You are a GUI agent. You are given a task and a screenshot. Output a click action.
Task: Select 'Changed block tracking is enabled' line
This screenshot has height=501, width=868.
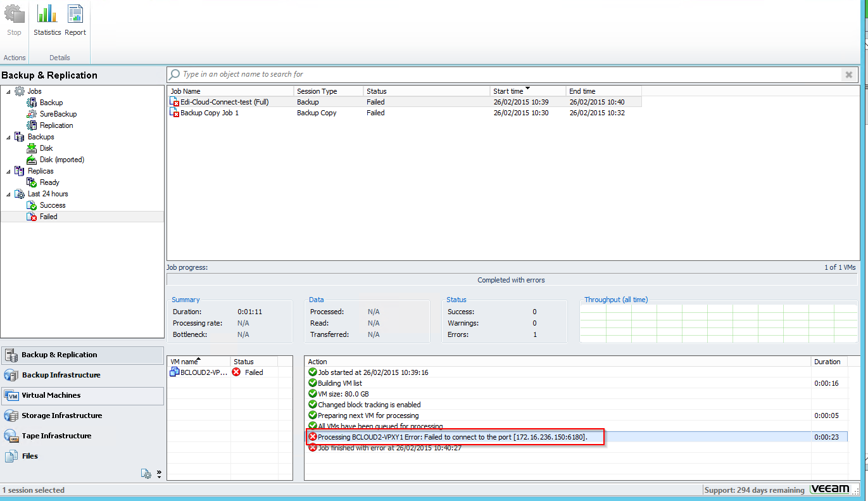576,405
